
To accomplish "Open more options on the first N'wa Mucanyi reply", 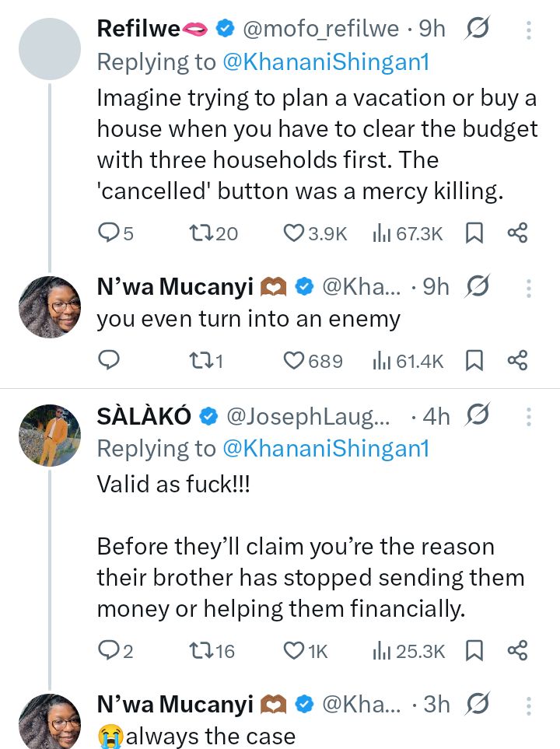I will click(x=529, y=289).
